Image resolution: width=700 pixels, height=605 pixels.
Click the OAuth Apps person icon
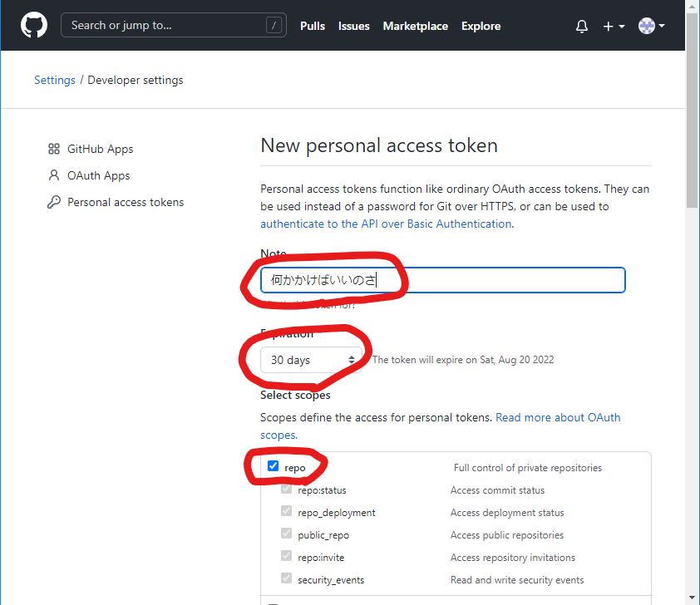[x=54, y=175]
